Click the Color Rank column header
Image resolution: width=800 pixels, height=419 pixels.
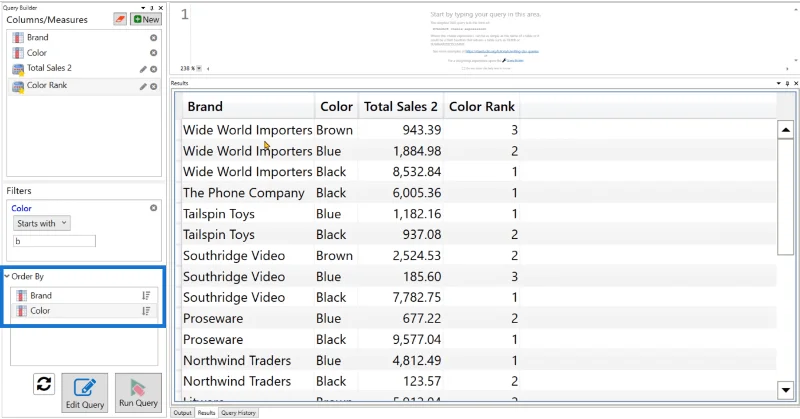coord(482,107)
